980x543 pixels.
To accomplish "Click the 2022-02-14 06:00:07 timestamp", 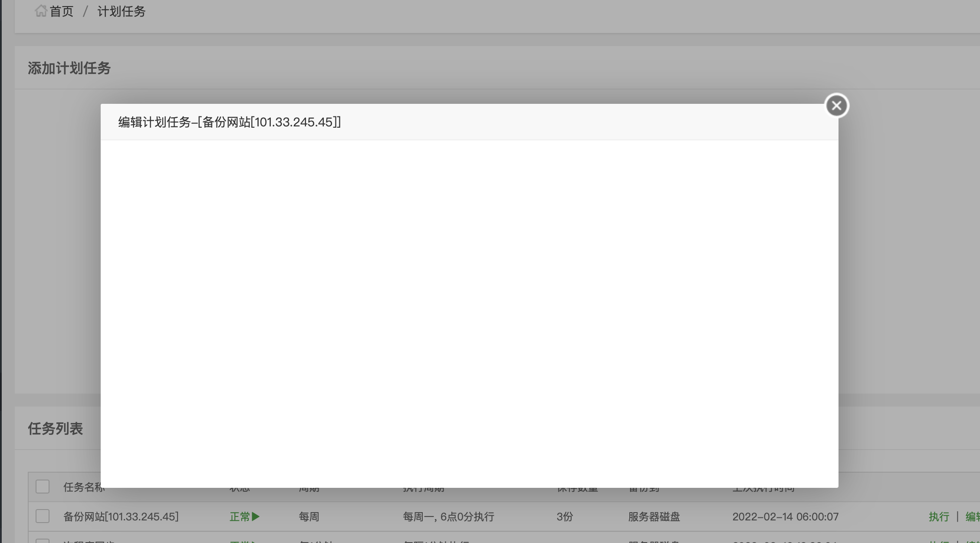I will tap(786, 517).
